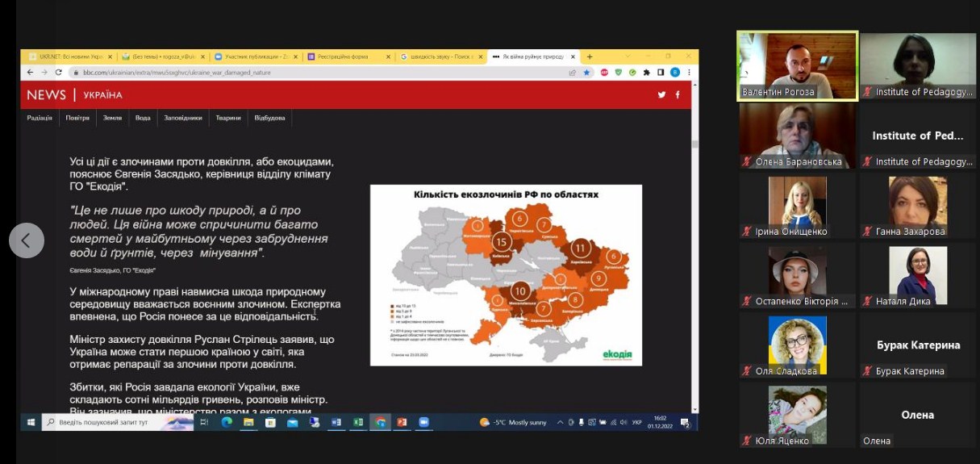Open Chrome three-dot menu
The height and width of the screenshot is (464, 980).
(689, 73)
